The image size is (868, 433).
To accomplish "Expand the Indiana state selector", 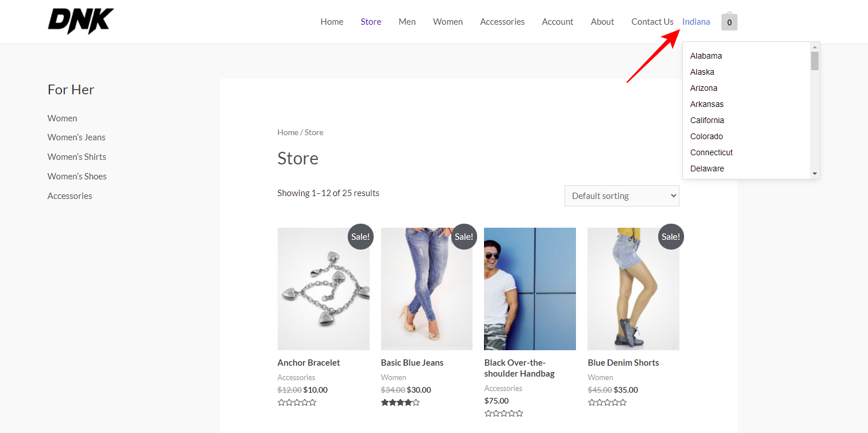I will (696, 22).
